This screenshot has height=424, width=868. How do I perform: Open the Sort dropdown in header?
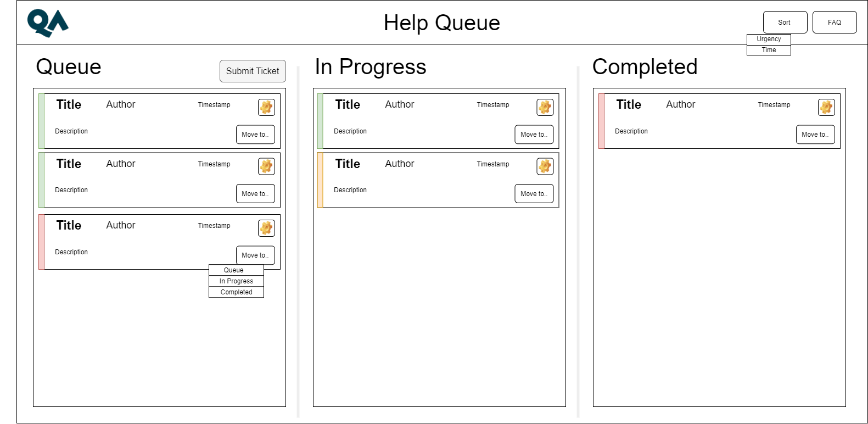[785, 23]
